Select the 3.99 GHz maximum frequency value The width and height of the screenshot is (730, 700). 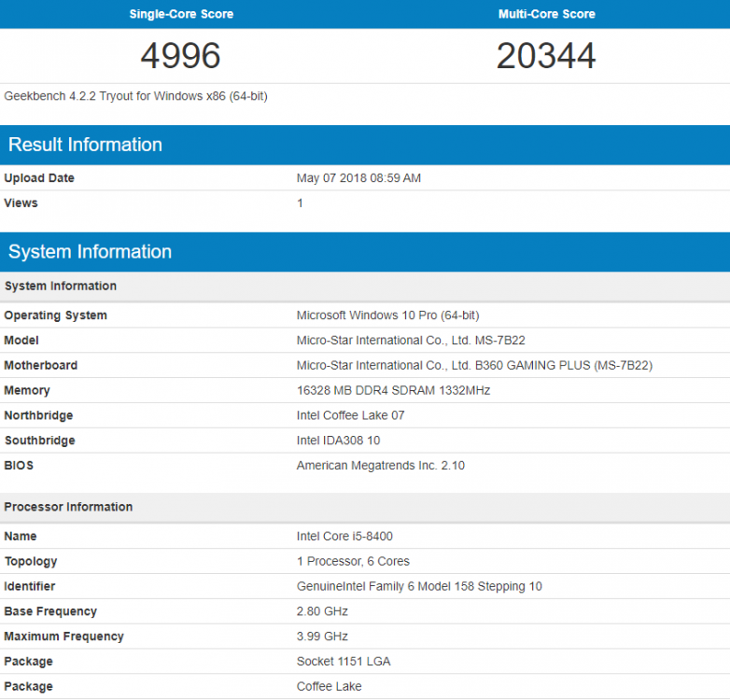pos(322,637)
